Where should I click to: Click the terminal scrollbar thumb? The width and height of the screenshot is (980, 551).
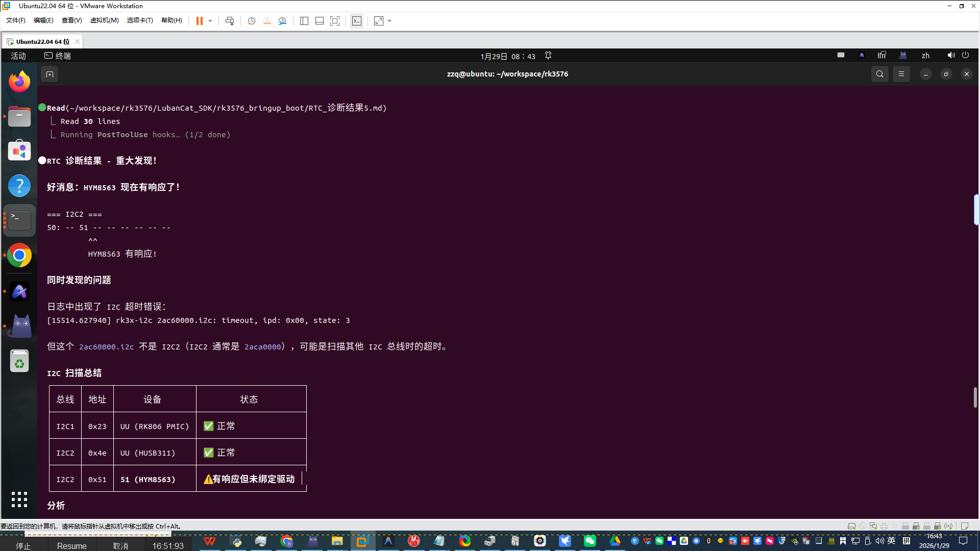click(x=974, y=397)
